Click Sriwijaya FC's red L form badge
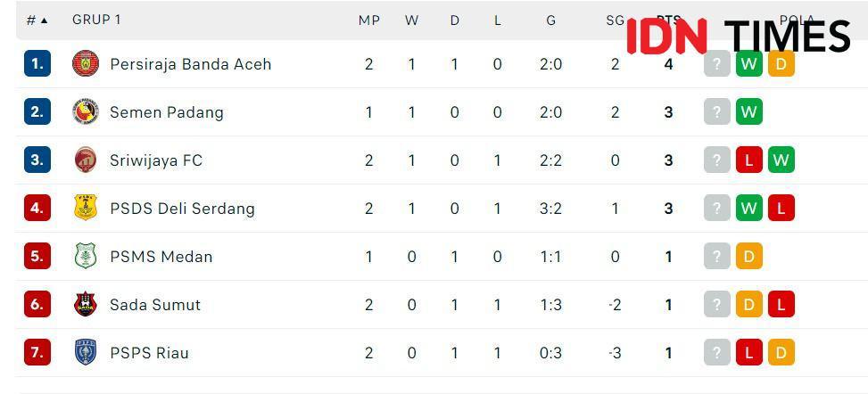This screenshot has width=868, height=394. click(749, 160)
